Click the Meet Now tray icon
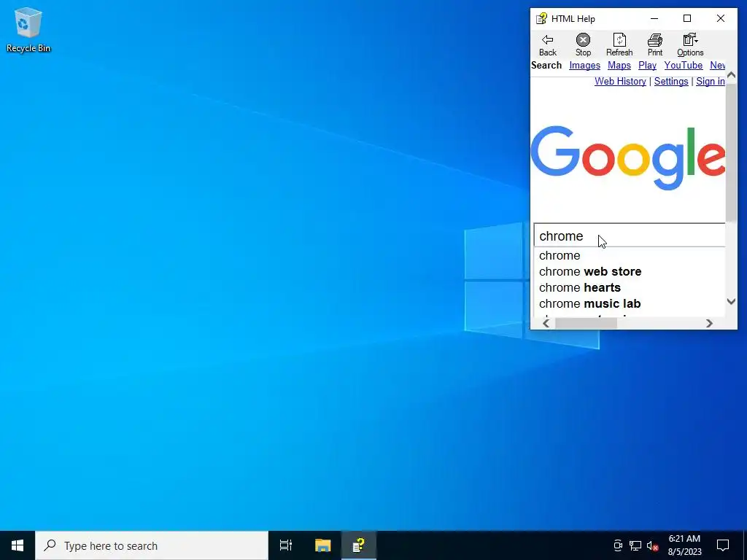This screenshot has width=747, height=560. pos(617,545)
